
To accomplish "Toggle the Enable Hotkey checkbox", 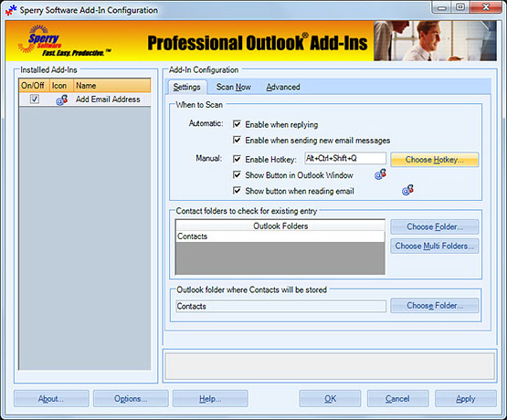I will 237,159.
